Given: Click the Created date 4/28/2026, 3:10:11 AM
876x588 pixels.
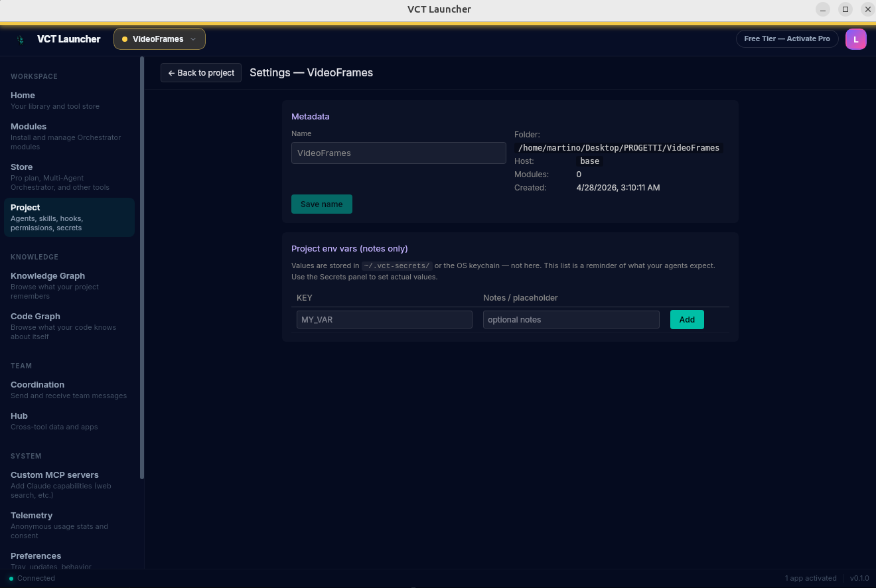Looking at the screenshot, I should [618, 188].
